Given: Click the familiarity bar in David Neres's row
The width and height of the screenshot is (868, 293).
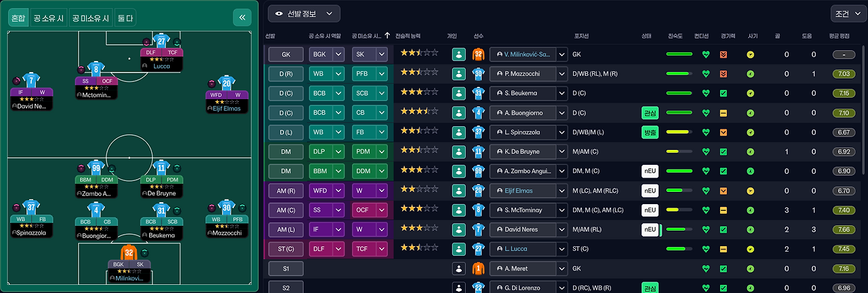Looking at the screenshot, I should [x=679, y=229].
